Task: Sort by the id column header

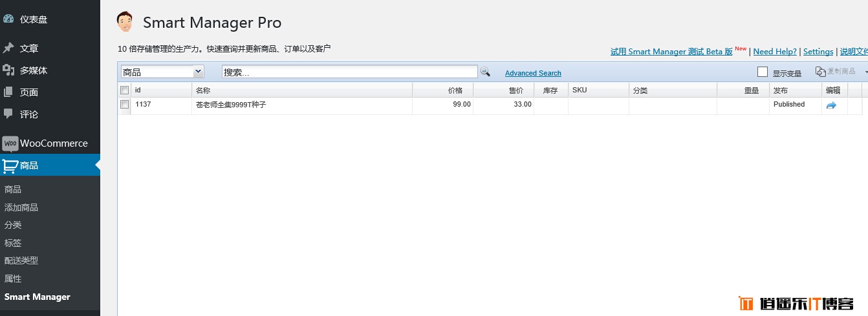Action: 161,90
